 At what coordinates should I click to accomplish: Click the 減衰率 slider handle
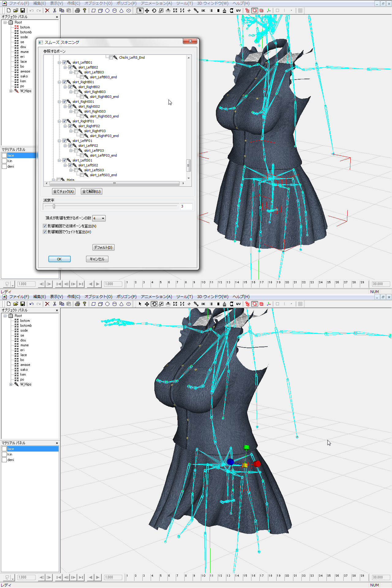(x=54, y=206)
